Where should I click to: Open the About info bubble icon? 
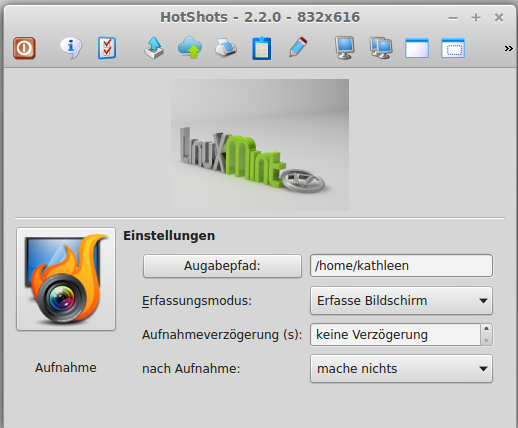[71, 48]
